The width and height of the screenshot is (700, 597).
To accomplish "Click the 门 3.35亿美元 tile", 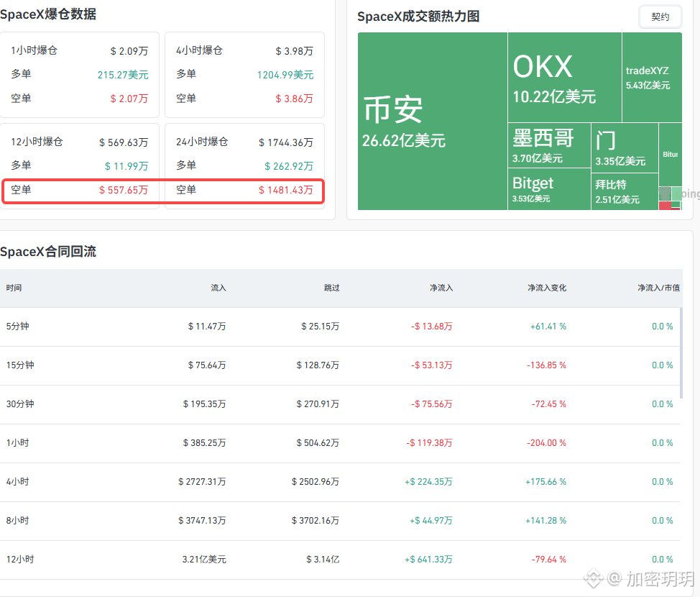I will click(625, 148).
